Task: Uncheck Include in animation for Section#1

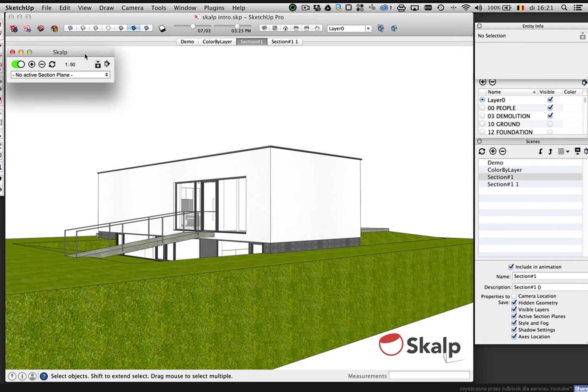Action: tap(510, 266)
